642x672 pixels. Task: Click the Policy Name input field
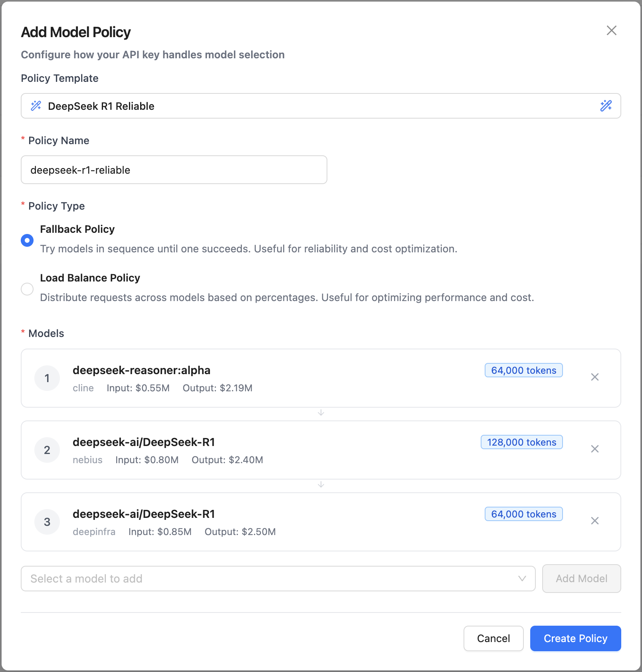click(x=174, y=170)
